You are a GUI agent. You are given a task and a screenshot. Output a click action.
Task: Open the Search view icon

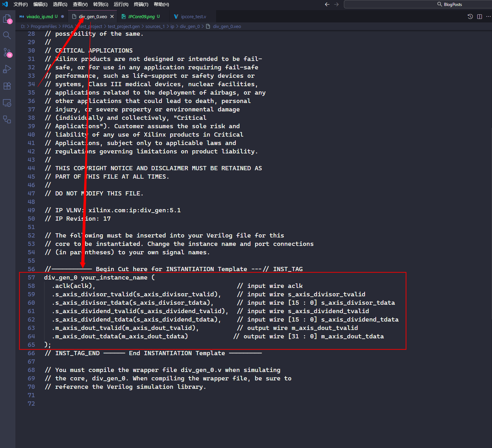click(x=7, y=35)
